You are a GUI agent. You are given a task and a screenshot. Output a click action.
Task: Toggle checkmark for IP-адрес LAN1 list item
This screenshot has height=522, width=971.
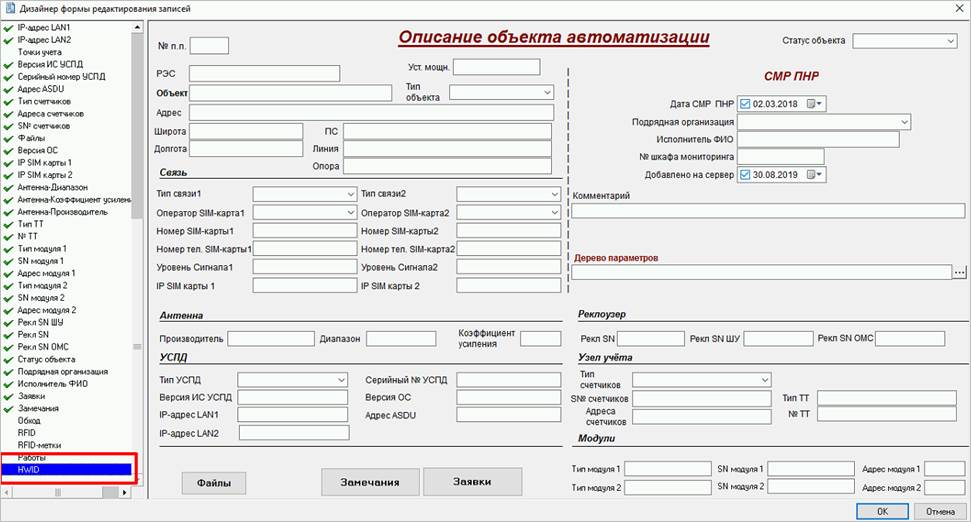(x=8, y=28)
